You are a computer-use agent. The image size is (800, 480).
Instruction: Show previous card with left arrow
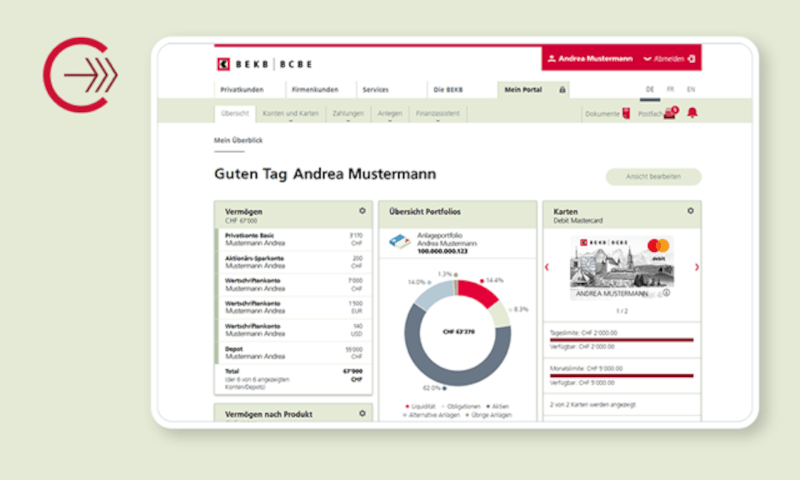click(546, 267)
